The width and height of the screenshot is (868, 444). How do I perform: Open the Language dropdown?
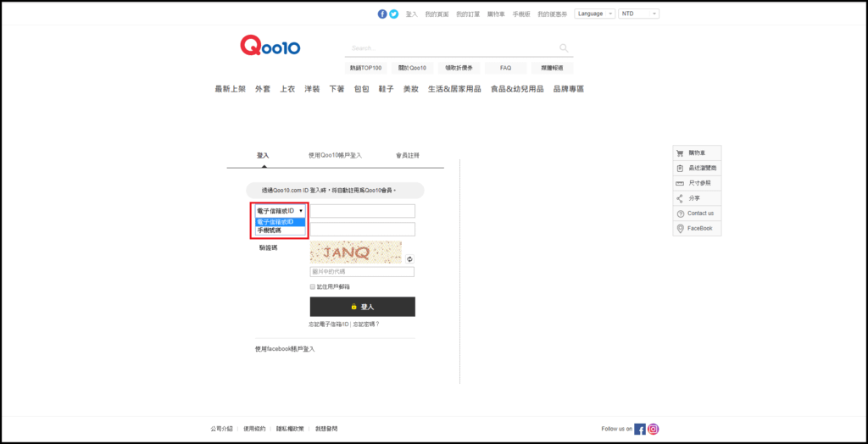[x=594, y=14]
